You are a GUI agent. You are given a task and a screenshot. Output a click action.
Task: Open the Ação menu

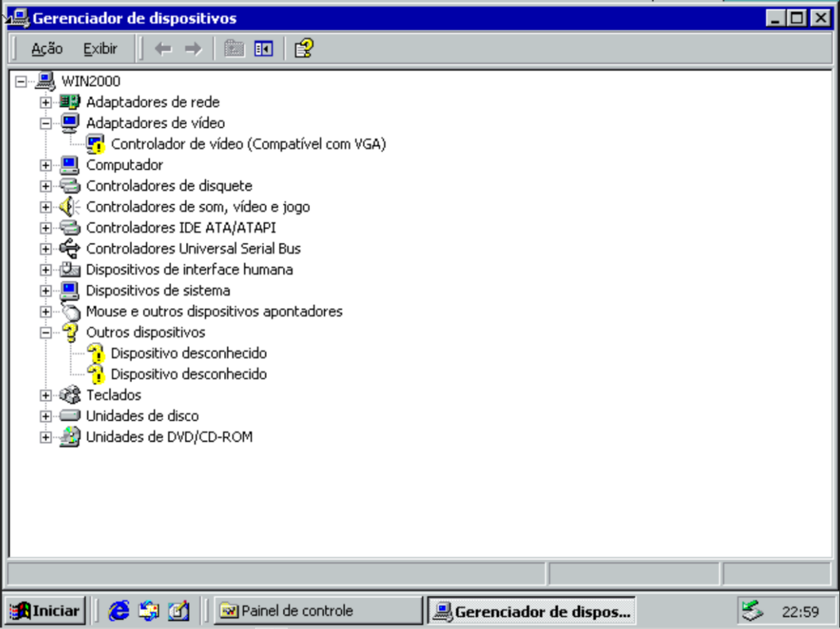tap(47, 49)
